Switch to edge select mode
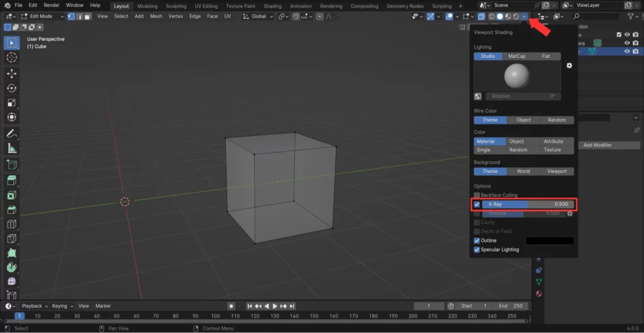The height and width of the screenshot is (333, 644). pyautogui.click(x=80, y=16)
